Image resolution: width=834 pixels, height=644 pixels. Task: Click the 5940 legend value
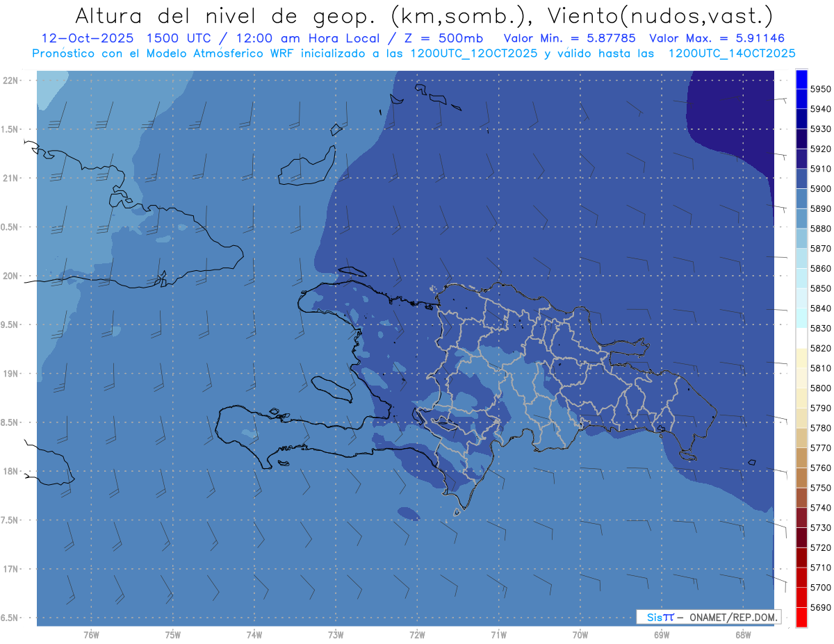(x=820, y=109)
